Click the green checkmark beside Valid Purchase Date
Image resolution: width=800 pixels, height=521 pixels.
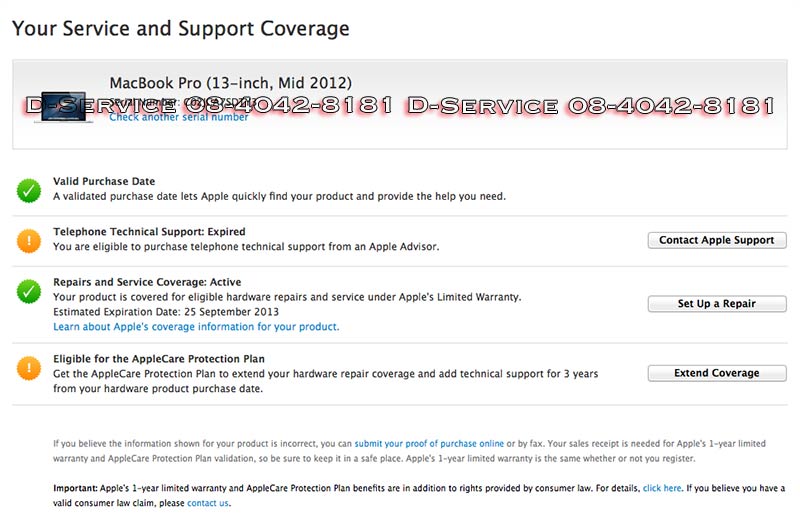point(29,190)
